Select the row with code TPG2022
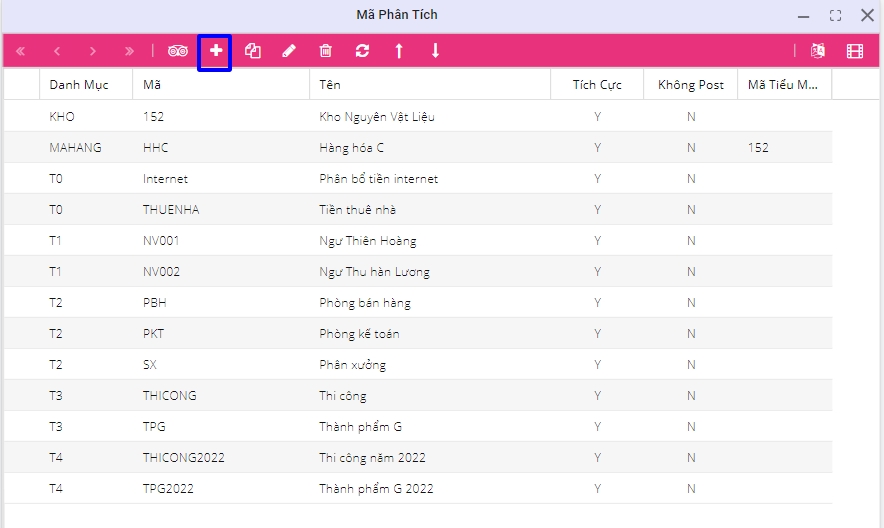Image resolution: width=884 pixels, height=528 pixels. 168,488
